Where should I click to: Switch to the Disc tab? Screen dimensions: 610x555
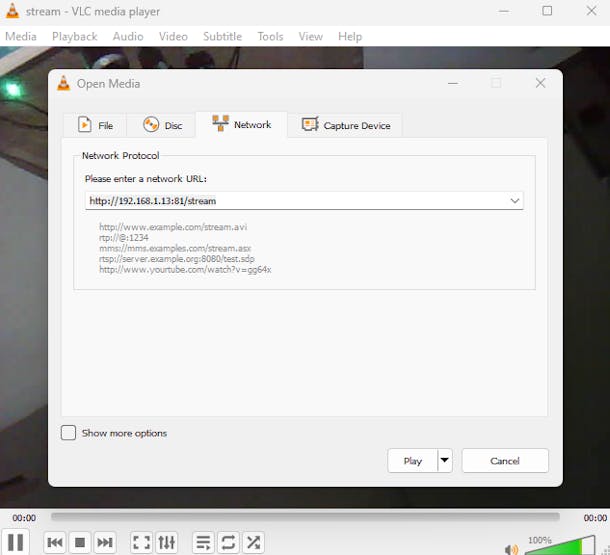(x=161, y=125)
